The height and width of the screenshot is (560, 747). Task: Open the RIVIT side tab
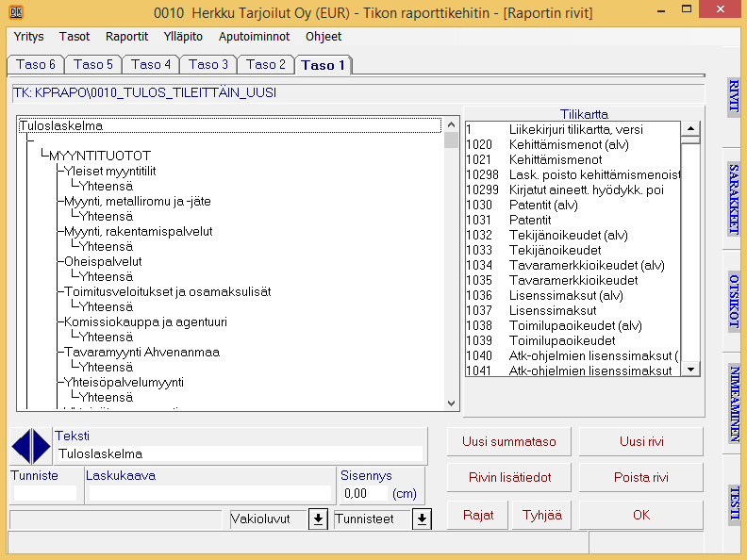point(734,96)
